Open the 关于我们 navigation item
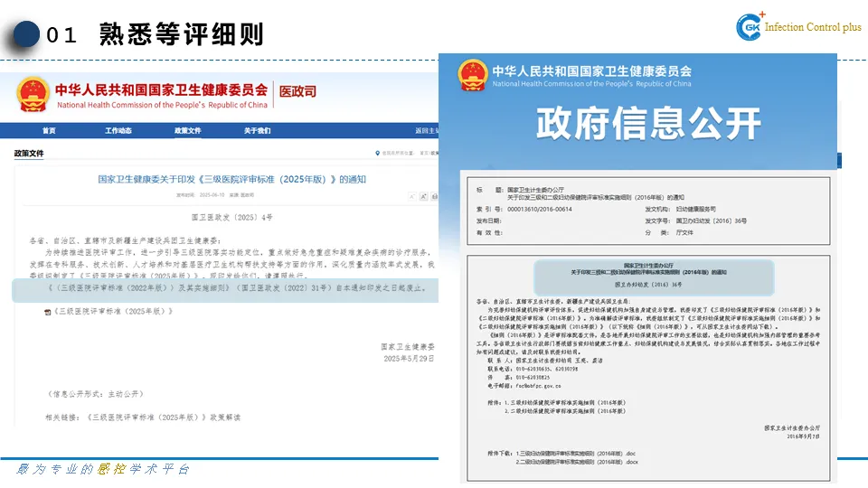Screen dimensions: 868x488 click(x=258, y=130)
